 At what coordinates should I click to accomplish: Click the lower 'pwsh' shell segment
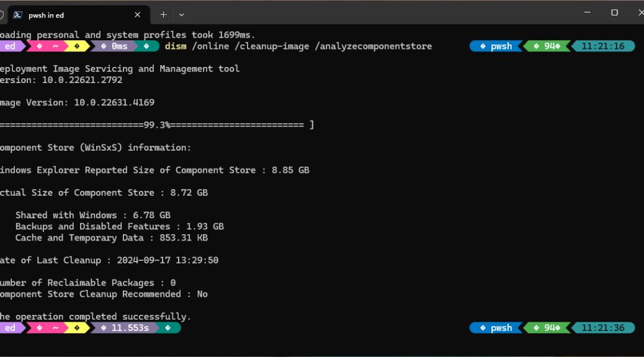(x=496, y=328)
